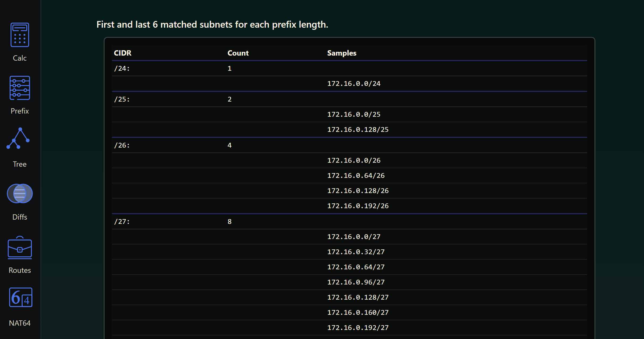Image resolution: width=644 pixels, height=339 pixels.
Task: Click the Count column header
Action: click(238, 53)
